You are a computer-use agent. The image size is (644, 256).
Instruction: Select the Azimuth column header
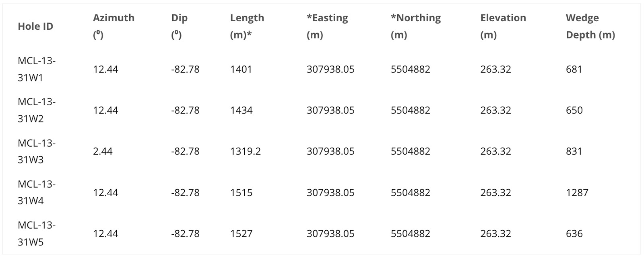(x=114, y=26)
